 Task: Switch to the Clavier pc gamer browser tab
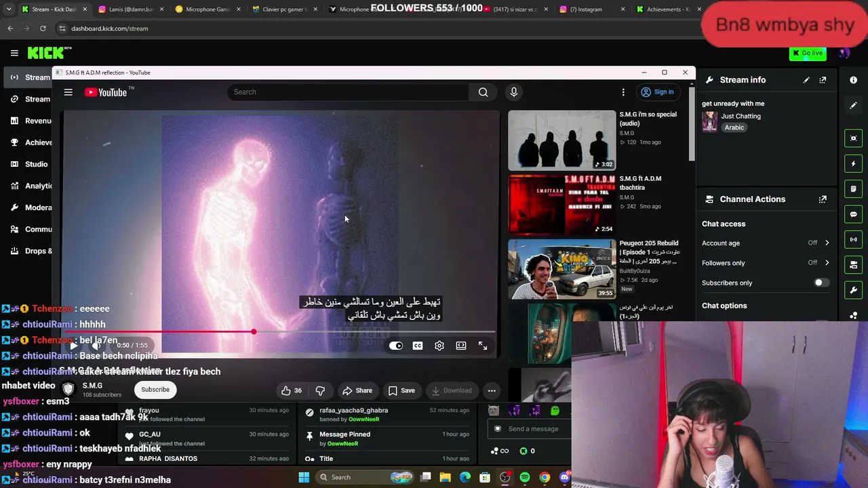285,9
